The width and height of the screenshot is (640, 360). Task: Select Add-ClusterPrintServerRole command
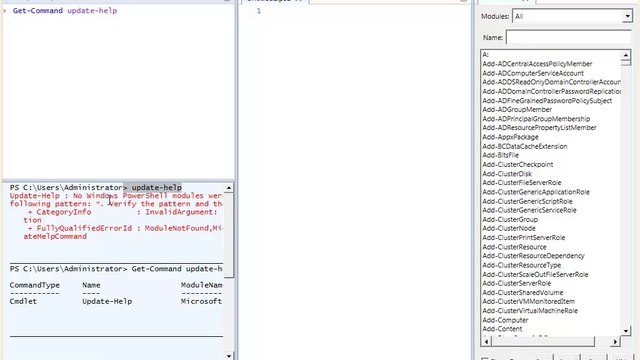point(524,238)
